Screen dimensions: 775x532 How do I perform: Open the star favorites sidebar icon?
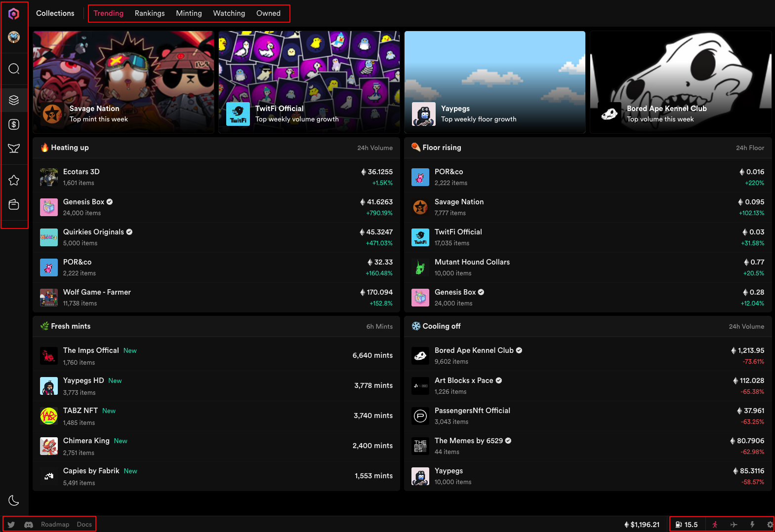pos(14,181)
